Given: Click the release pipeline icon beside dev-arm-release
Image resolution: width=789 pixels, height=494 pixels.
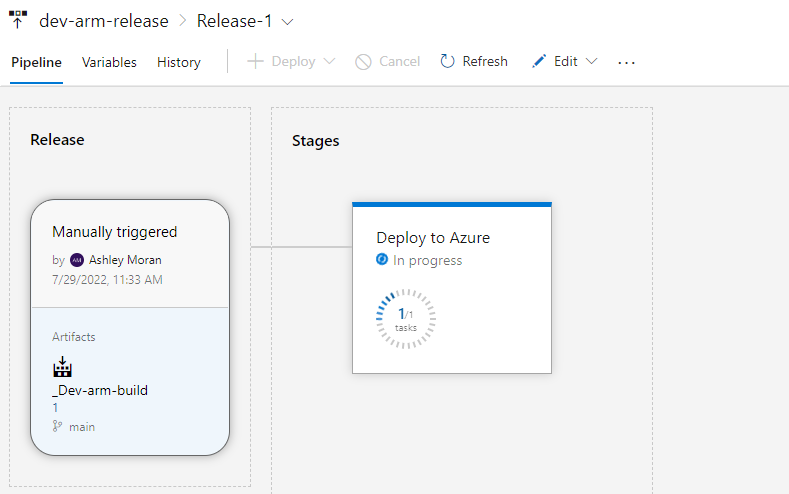Looking at the screenshot, I should click(18, 20).
